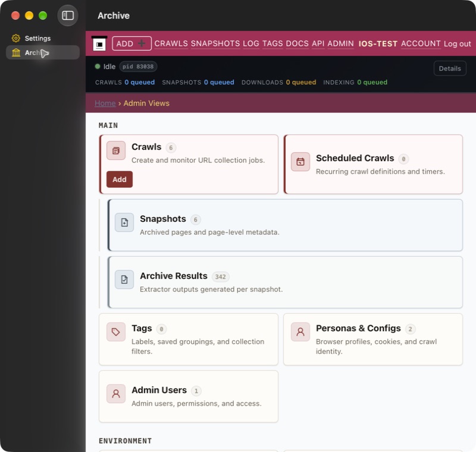
Task: Open the API nav item
Action: click(318, 43)
